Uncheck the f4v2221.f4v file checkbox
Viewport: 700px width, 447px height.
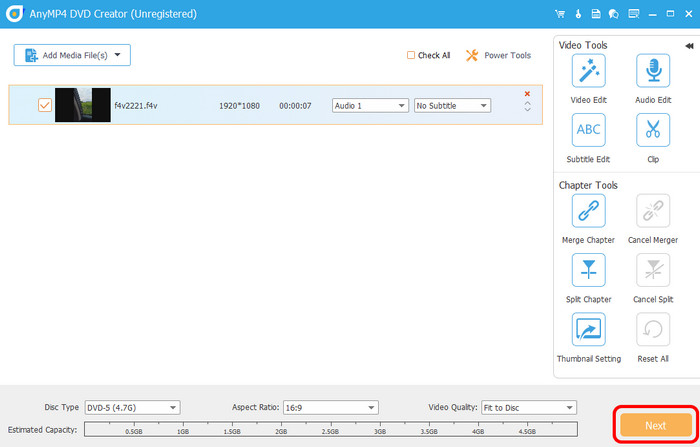(45, 105)
